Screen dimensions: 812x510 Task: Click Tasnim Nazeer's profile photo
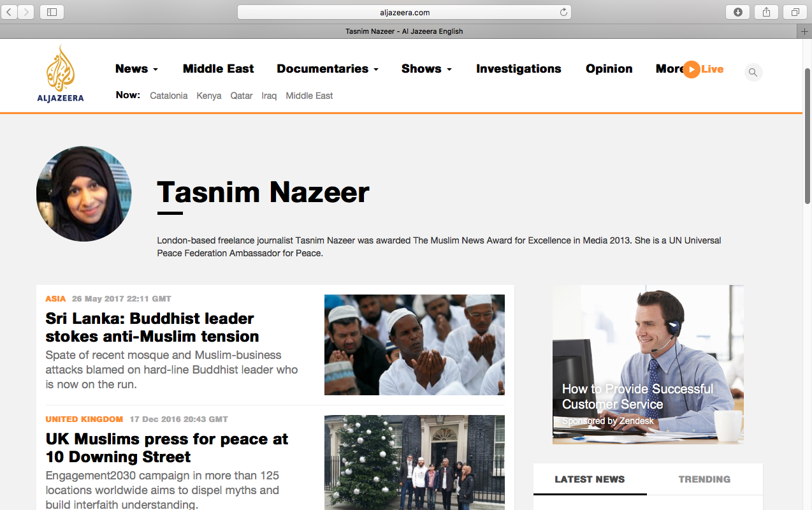tap(84, 194)
